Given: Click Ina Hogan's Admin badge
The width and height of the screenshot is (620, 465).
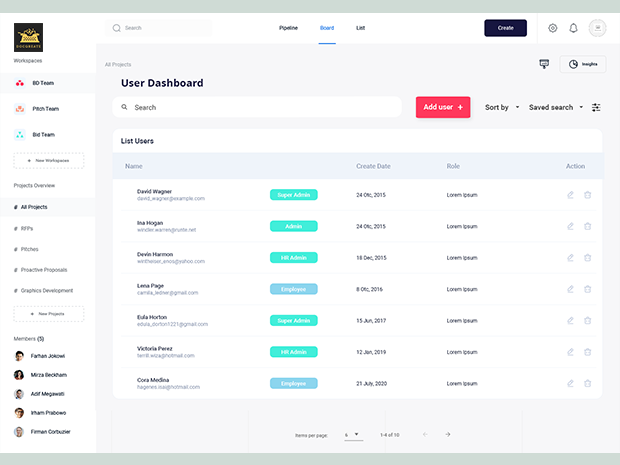Looking at the screenshot, I should (293, 226).
